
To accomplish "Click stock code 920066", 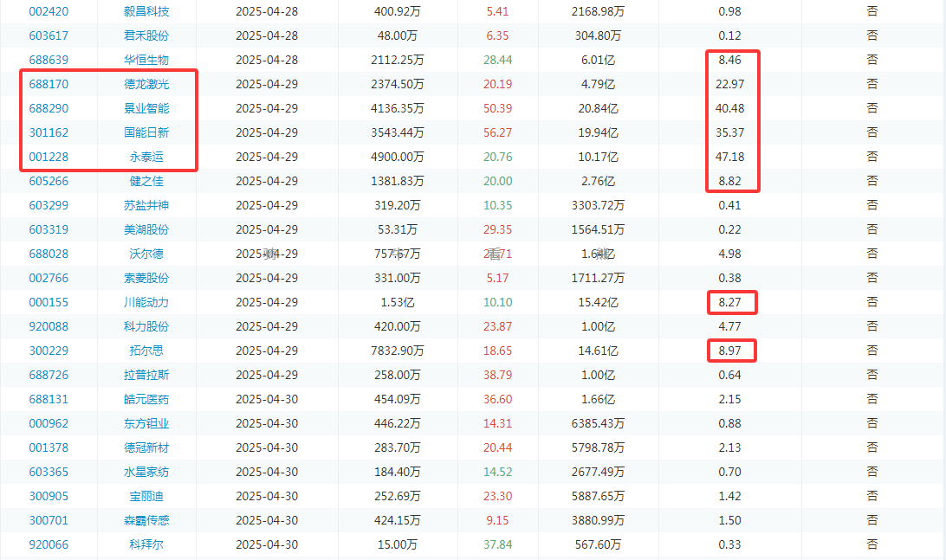I will click(x=49, y=544).
